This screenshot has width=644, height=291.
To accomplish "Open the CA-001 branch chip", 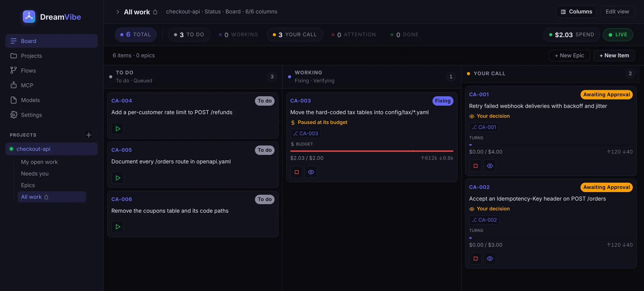I will pos(484,127).
